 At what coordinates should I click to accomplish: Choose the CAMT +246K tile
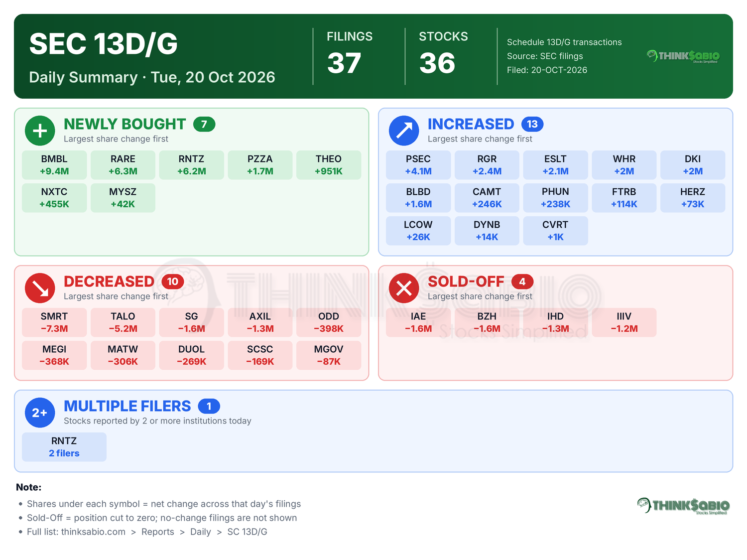click(487, 198)
